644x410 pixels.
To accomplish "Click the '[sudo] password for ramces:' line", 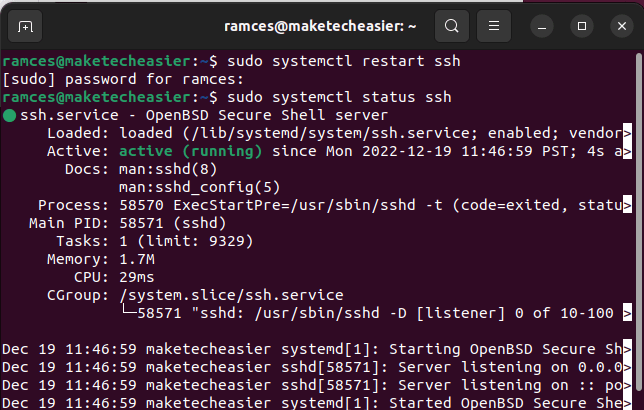I will click(x=123, y=79).
